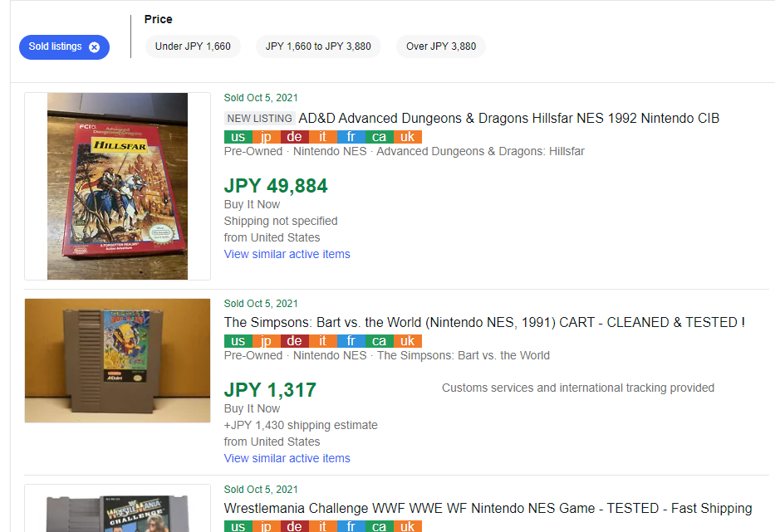Click the 'ca' badge under Simpsons listing

(x=379, y=341)
